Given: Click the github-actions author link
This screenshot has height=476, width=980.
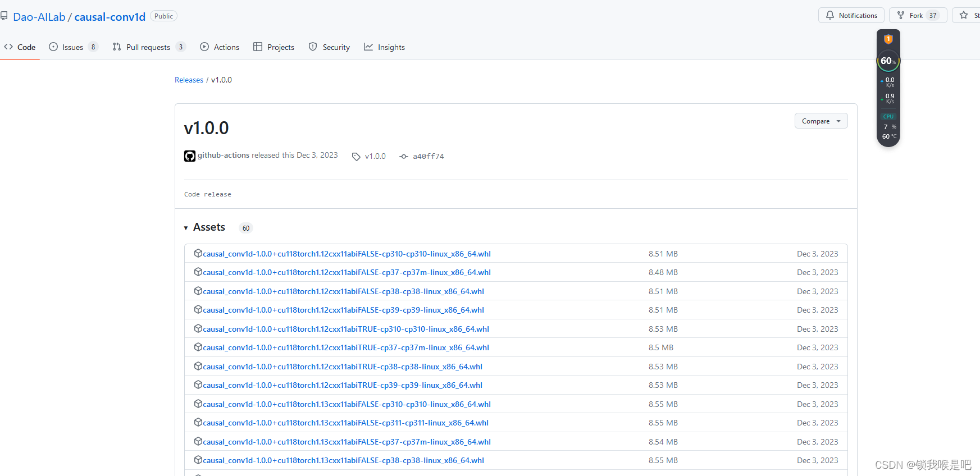Looking at the screenshot, I should 224,155.
